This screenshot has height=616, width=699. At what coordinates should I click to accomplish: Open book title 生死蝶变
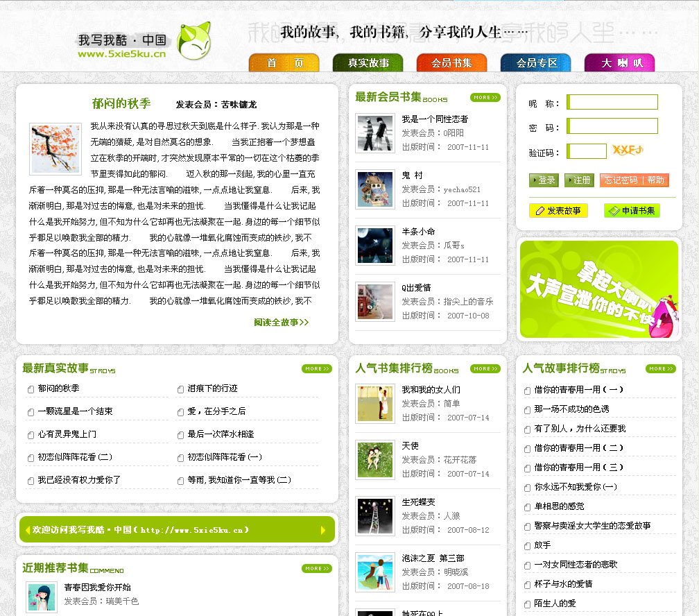pyautogui.click(x=418, y=502)
